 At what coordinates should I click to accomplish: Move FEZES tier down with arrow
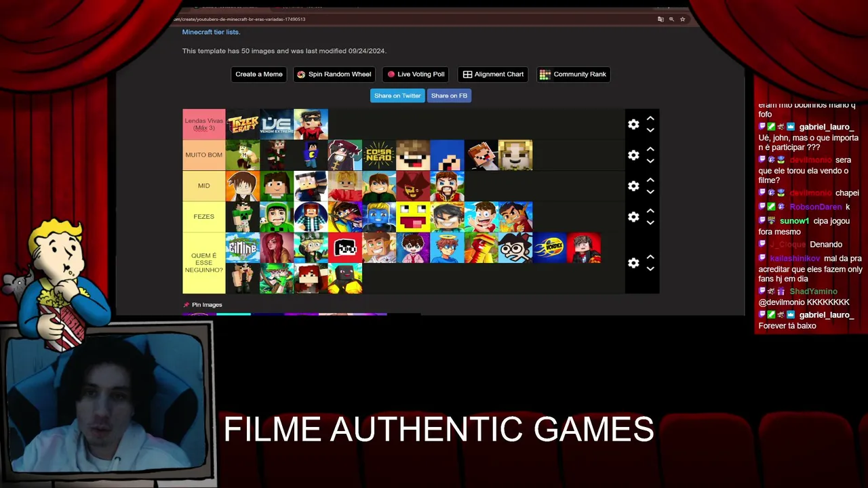(650, 222)
